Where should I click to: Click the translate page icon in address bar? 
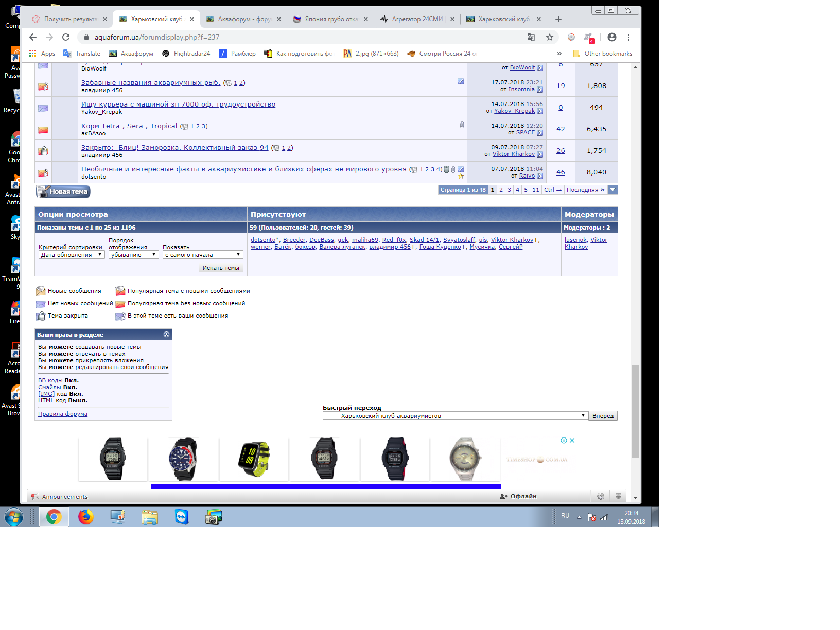pyautogui.click(x=531, y=37)
